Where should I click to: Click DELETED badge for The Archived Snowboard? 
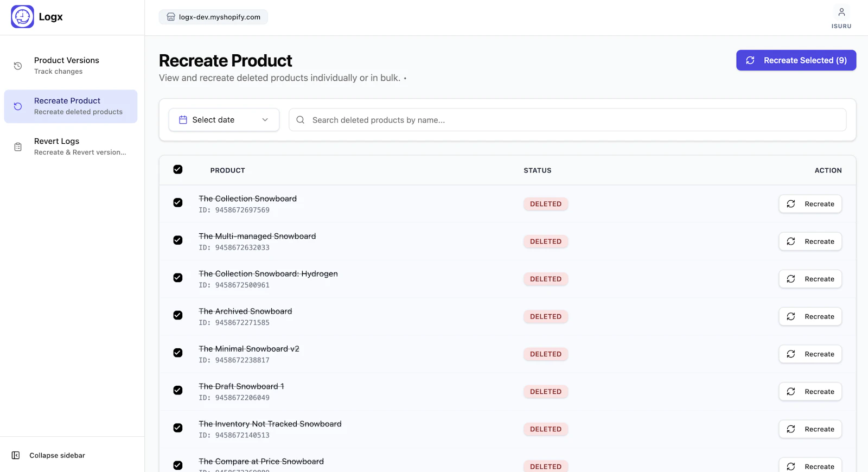[546, 316]
